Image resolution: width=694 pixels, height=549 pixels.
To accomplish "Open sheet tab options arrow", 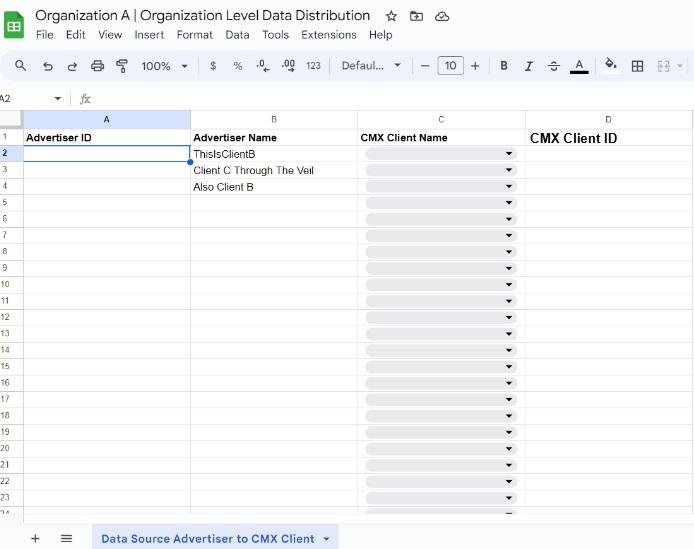I will [327, 539].
